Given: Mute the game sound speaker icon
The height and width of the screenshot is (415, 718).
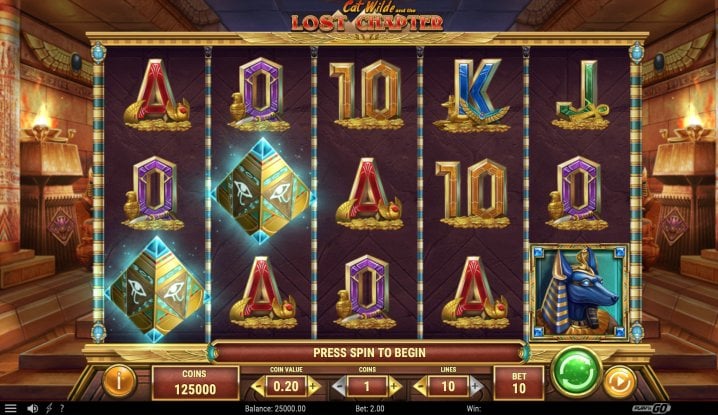Looking at the screenshot, I should 32,408.
